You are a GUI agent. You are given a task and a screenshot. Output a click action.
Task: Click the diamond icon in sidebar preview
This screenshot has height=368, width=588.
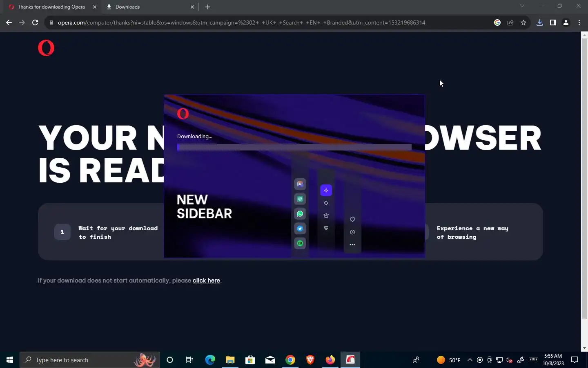(x=326, y=203)
